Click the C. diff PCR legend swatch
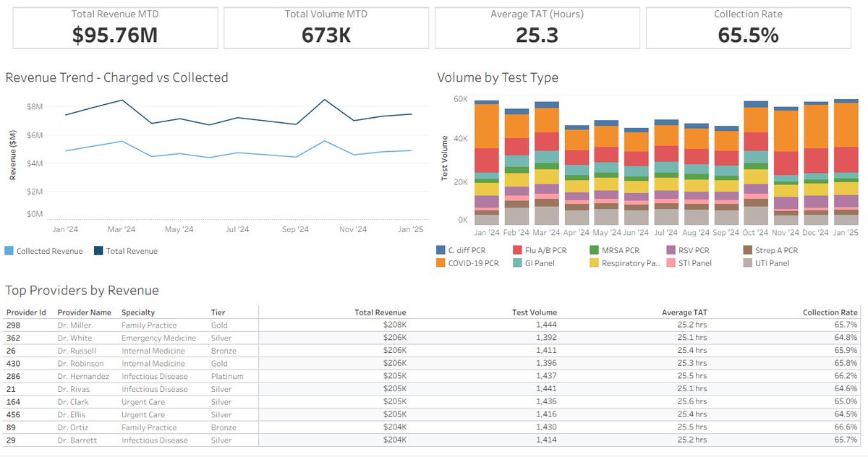This screenshot has height=457, width=868. (441, 249)
